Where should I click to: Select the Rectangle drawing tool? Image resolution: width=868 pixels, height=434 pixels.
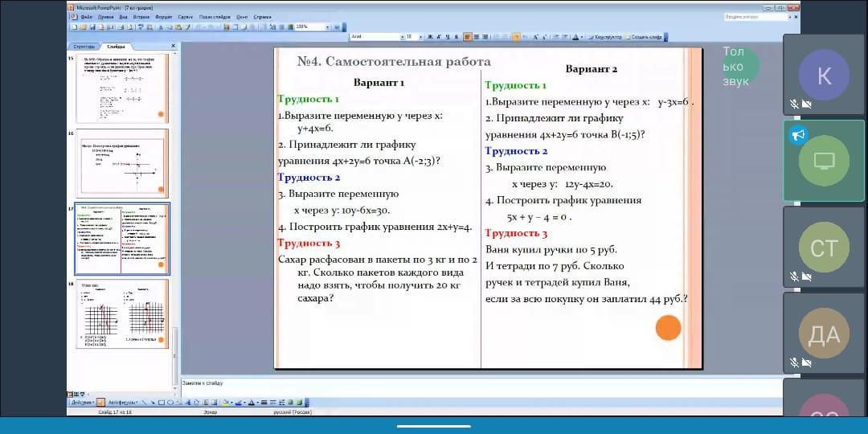(x=161, y=403)
